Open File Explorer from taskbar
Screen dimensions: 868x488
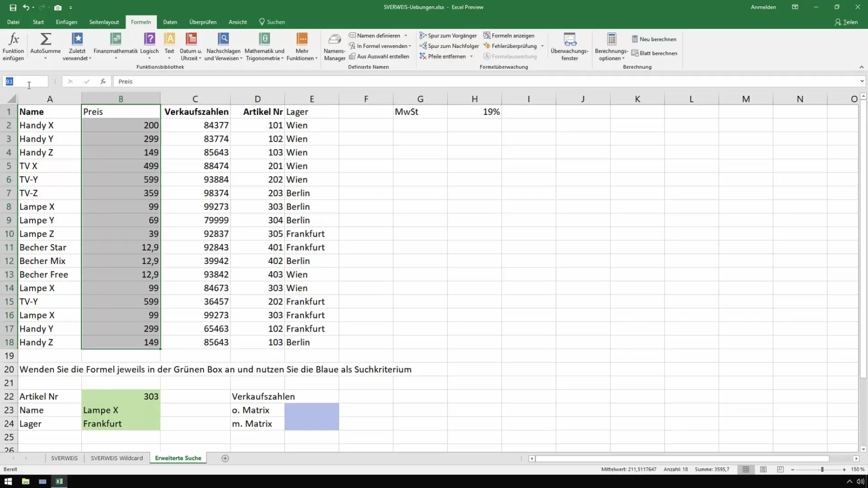tap(25, 481)
